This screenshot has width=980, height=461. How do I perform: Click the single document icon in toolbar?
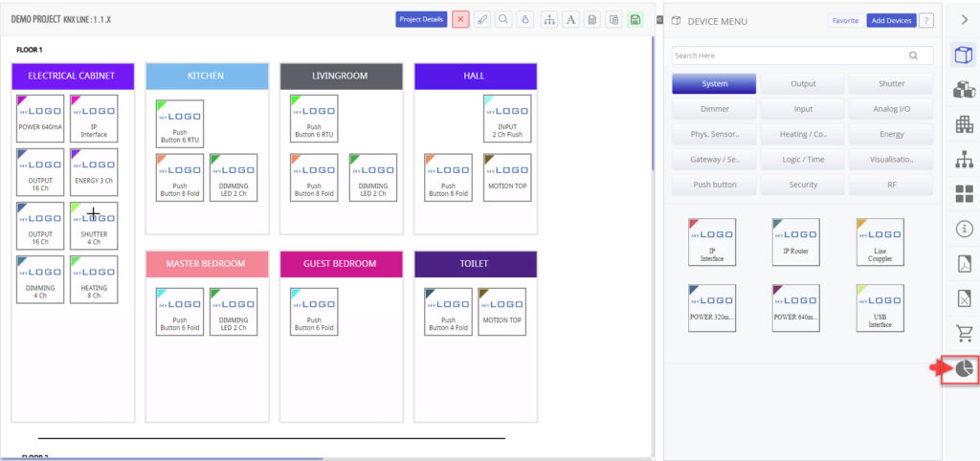coord(591,19)
